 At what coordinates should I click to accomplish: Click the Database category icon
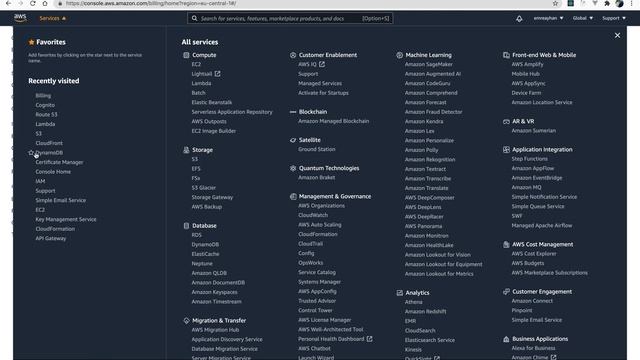point(186,226)
